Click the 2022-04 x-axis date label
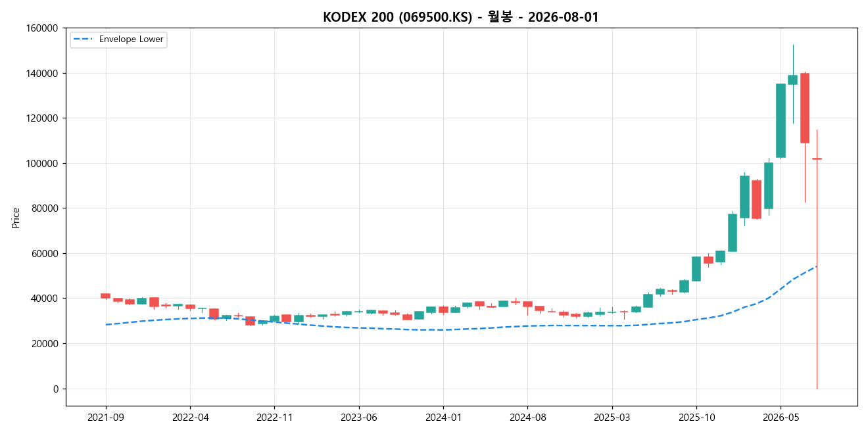The width and height of the screenshot is (868, 434). tap(190, 418)
